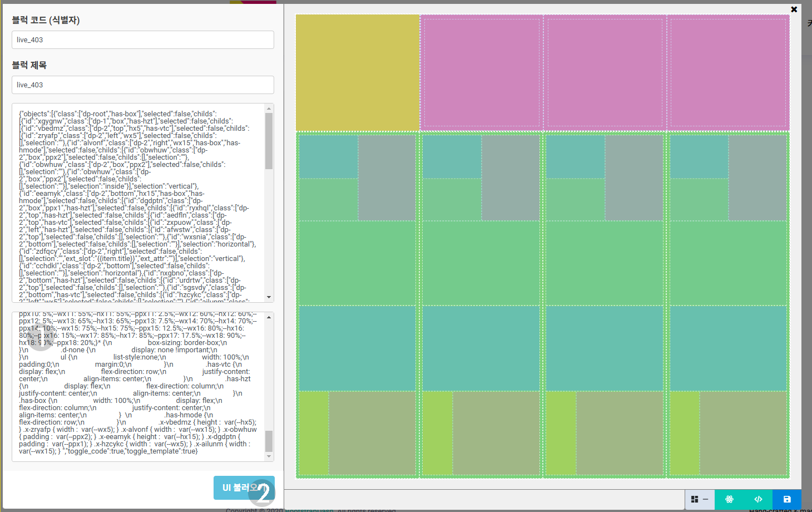
Task: Select the first pink block next to yellow
Action: point(481,72)
